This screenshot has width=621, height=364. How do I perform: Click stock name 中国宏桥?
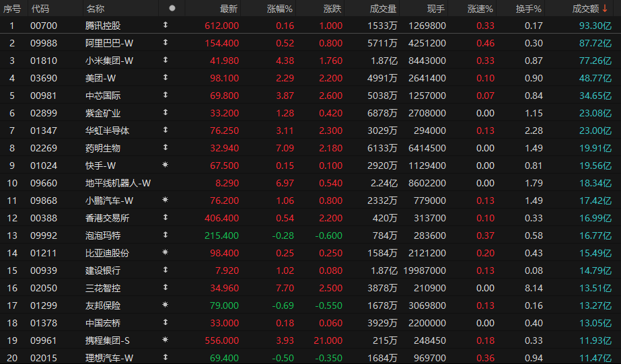click(103, 323)
